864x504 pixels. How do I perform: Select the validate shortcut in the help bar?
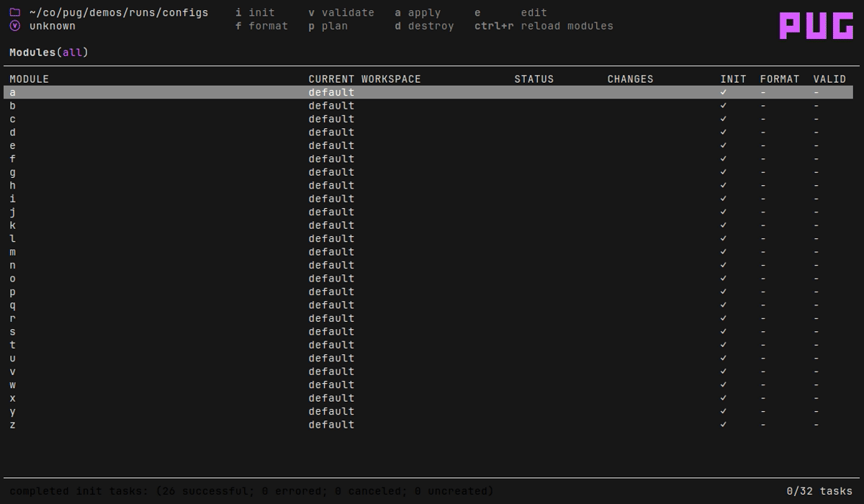[341, 12]
